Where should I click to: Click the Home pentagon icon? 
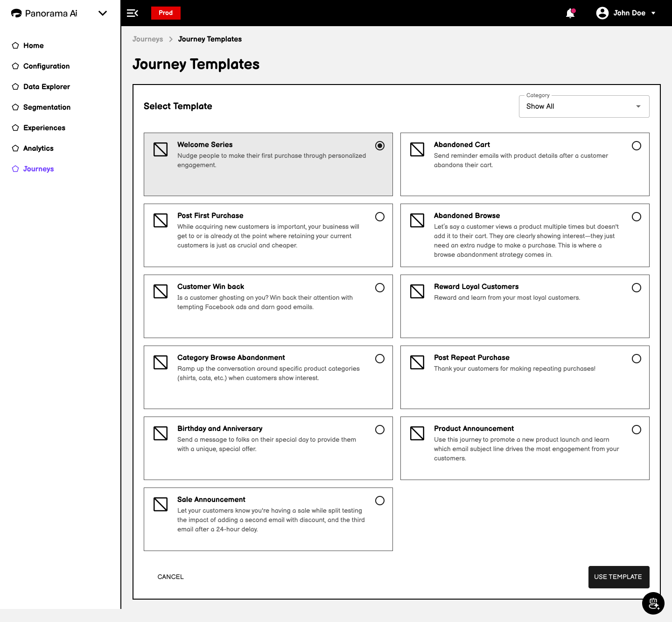point(15,45)
